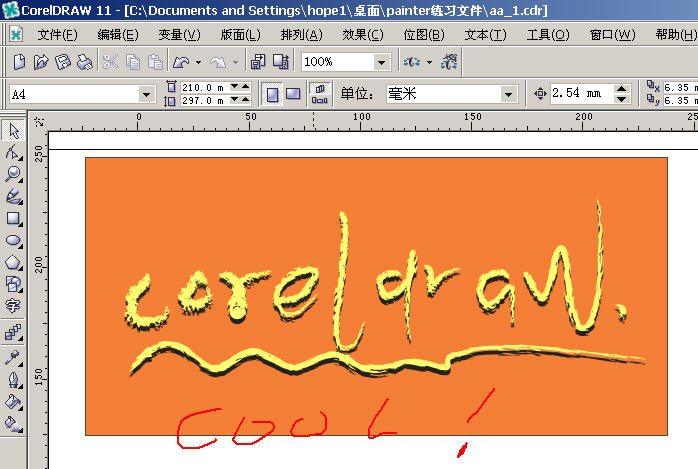Open the 版面(L) menu
This screenshot has height=469, width=698.
click(x=240, y=35)
